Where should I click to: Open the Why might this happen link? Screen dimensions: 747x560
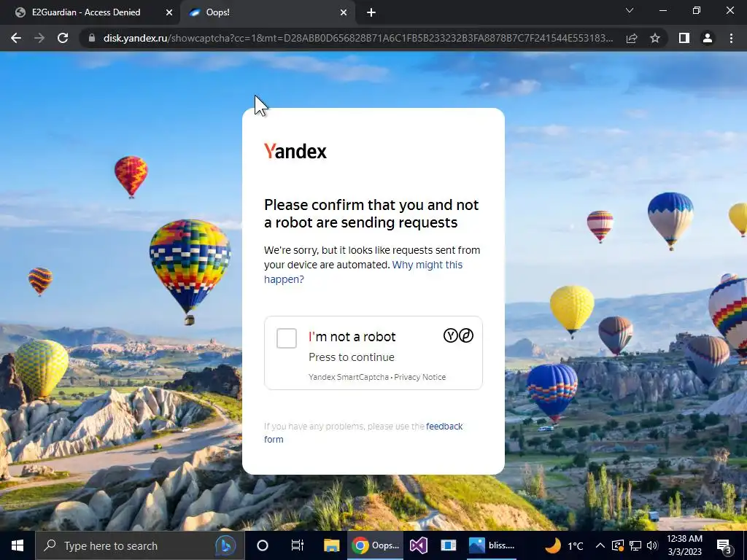click(363, 272)
